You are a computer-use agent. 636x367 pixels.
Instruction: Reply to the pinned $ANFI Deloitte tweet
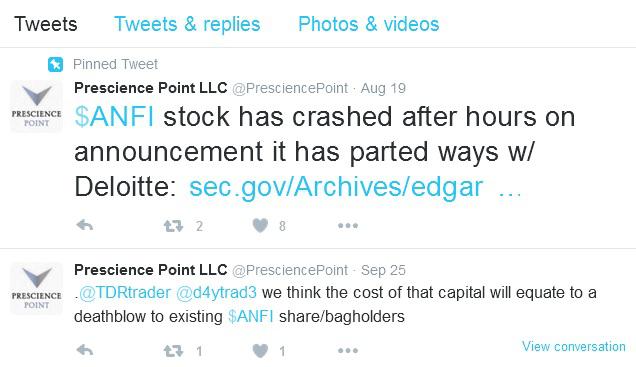pyautogui.click(x=85, y=225)
